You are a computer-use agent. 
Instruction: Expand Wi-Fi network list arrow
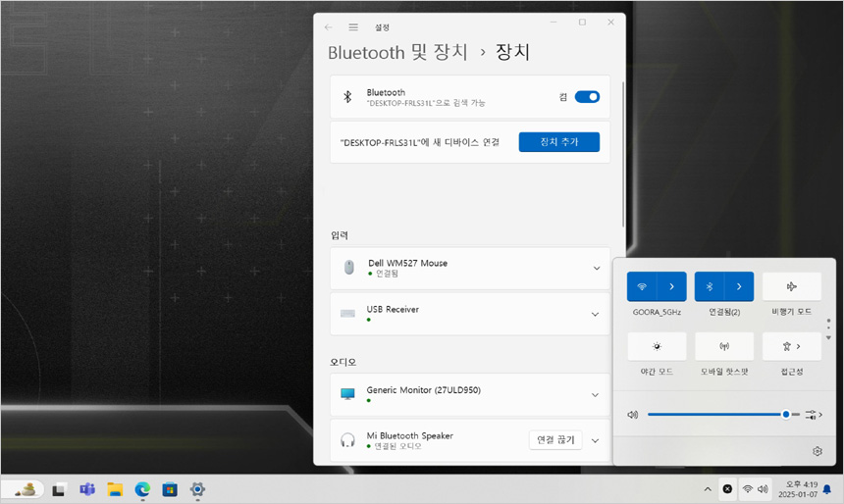pos(672,286)
